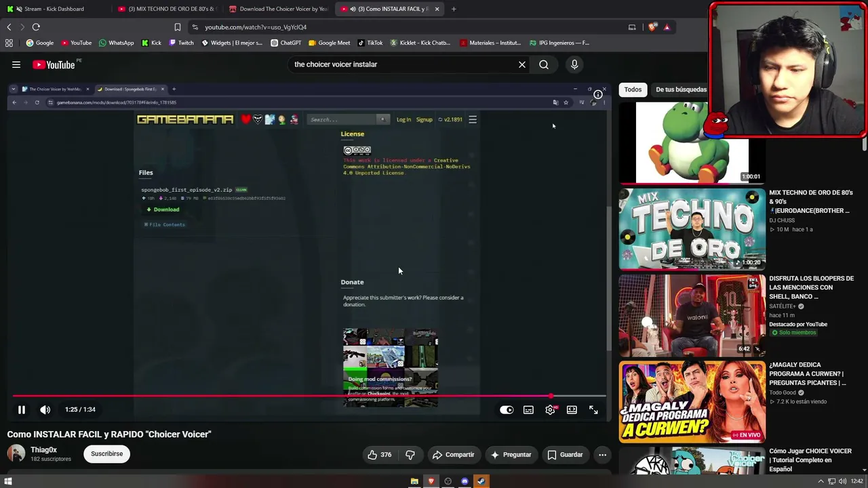
Task: Open the Kicklet - Kick Chatb... bookmark
Action: pos(420,43)
